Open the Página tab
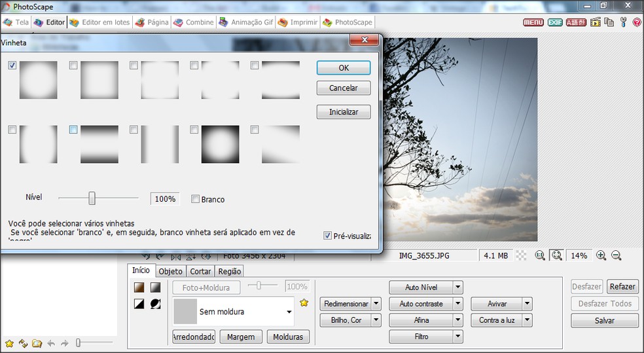 [x=152, y=22]
